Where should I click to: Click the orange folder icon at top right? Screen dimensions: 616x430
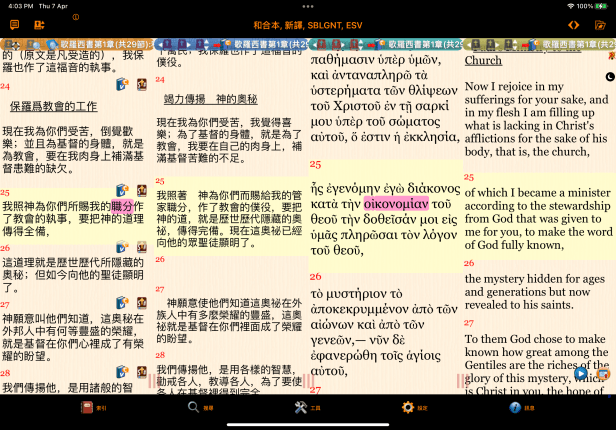(600, 24)
